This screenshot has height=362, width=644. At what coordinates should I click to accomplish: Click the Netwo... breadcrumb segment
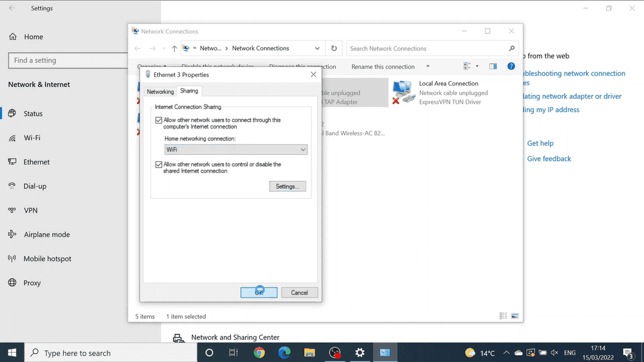[210, 48]
